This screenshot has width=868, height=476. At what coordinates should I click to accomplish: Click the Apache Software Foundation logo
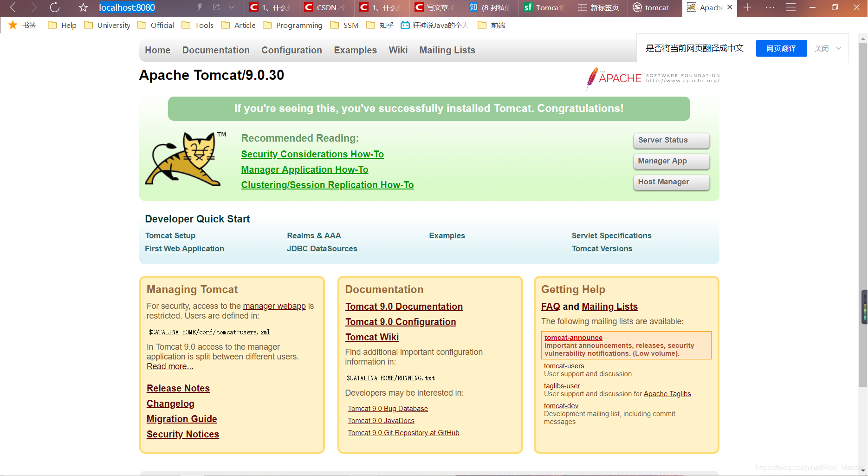click(x=653, y=78)
